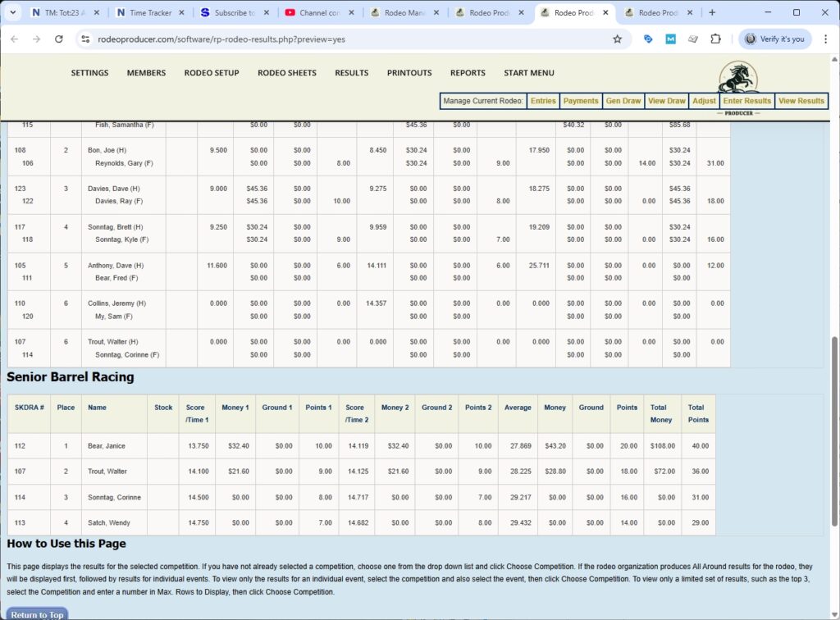Image resolution: width=840 pixels, height=620 pixels.
Task: Click the Rodeo Producer horse logo
Action: click(737, 78)
